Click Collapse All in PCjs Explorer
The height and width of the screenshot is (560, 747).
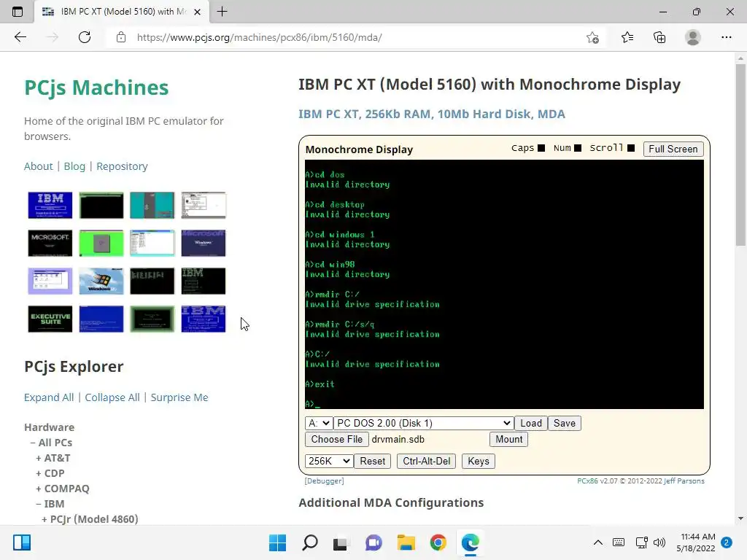112,397
